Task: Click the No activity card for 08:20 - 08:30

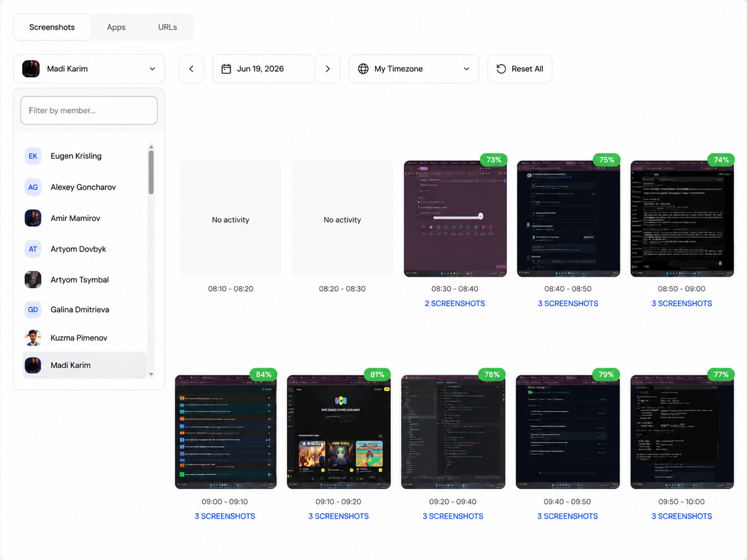Action: point(343,219)
